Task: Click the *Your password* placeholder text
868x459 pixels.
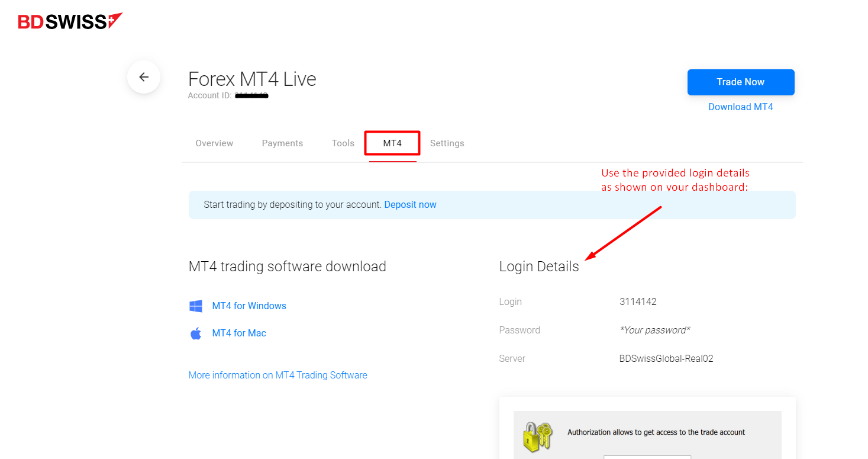Action: coord(655,330)
